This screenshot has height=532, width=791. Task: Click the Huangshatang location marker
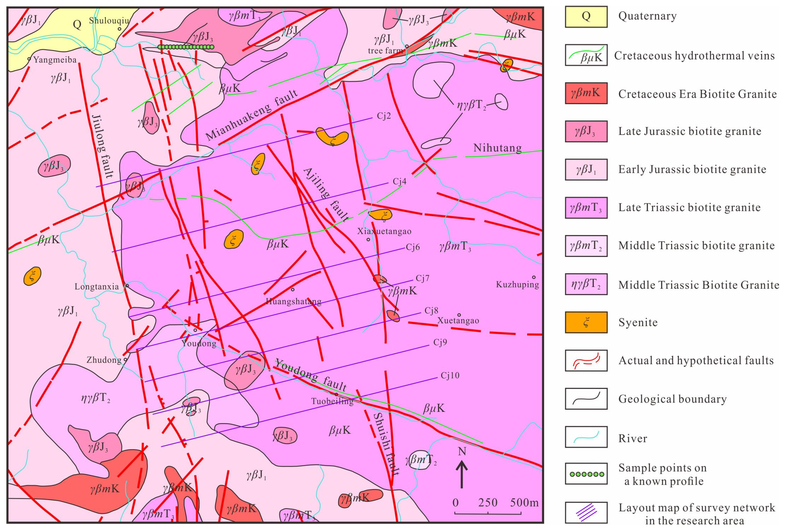pyautogui.click(x=292, y=289)
